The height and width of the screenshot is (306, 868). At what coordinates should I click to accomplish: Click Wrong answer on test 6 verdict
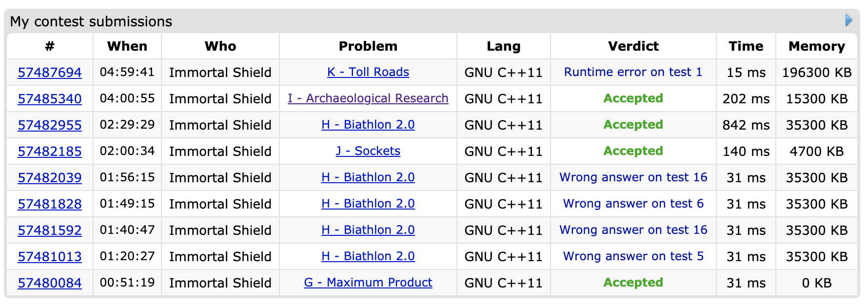point(633,204)
